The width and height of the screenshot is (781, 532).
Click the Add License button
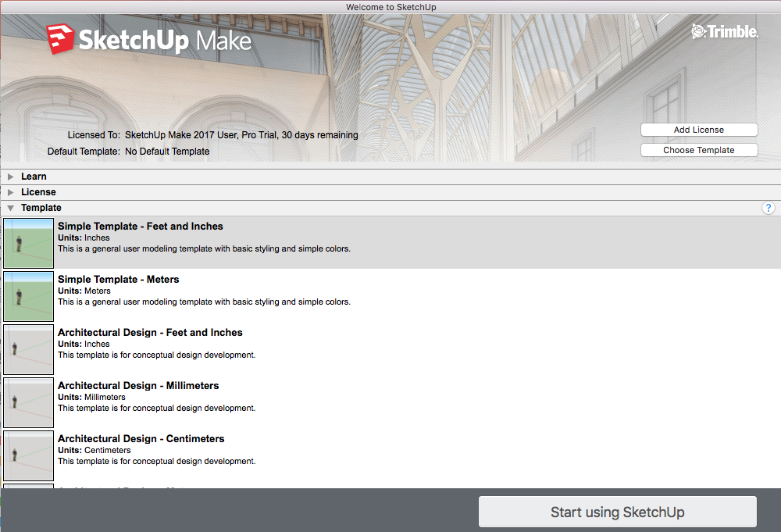[x=698, y=129]
